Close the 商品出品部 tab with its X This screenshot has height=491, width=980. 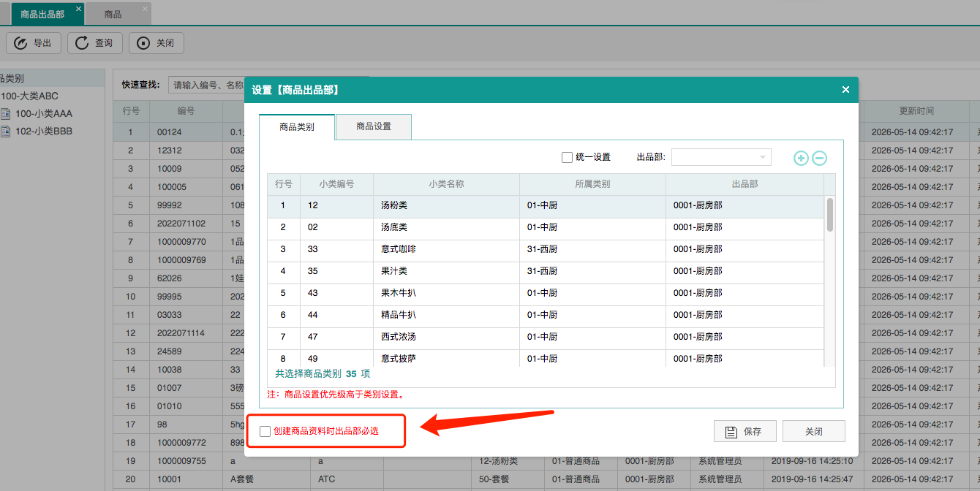[78, 9]
